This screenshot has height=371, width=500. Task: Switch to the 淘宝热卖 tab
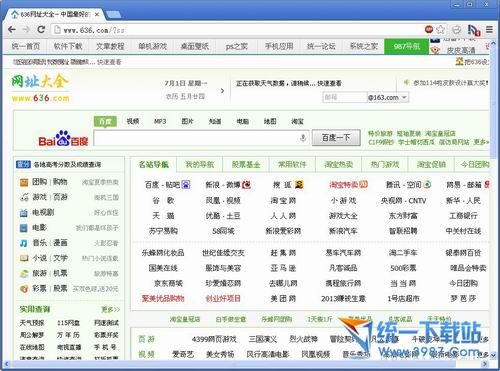[339, 164]
